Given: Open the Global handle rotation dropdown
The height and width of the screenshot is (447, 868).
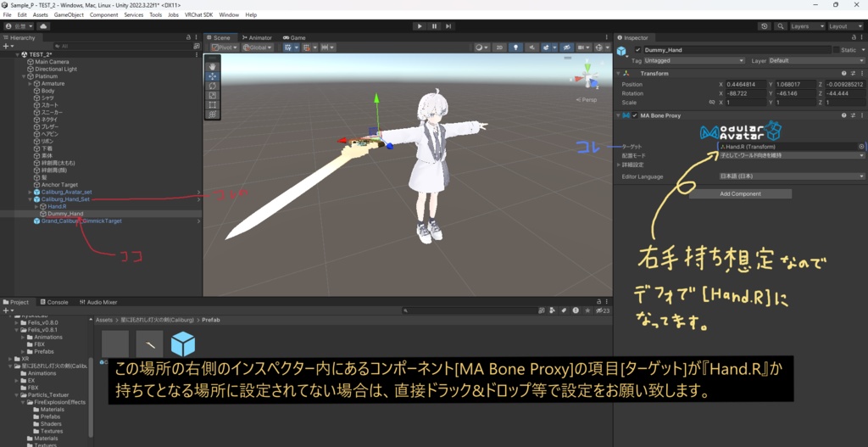Looking at the screenshot, I should [x=258, y=47].
